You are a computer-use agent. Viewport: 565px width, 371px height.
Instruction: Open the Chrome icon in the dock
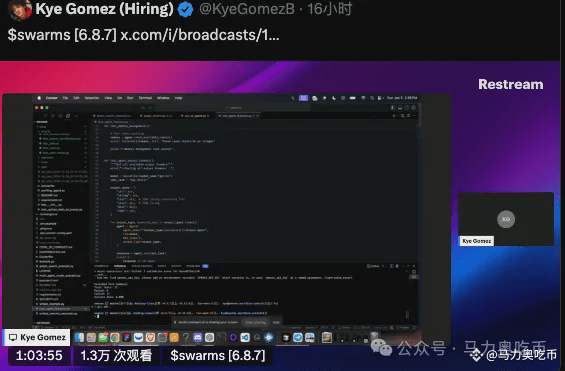click(115, 338)
